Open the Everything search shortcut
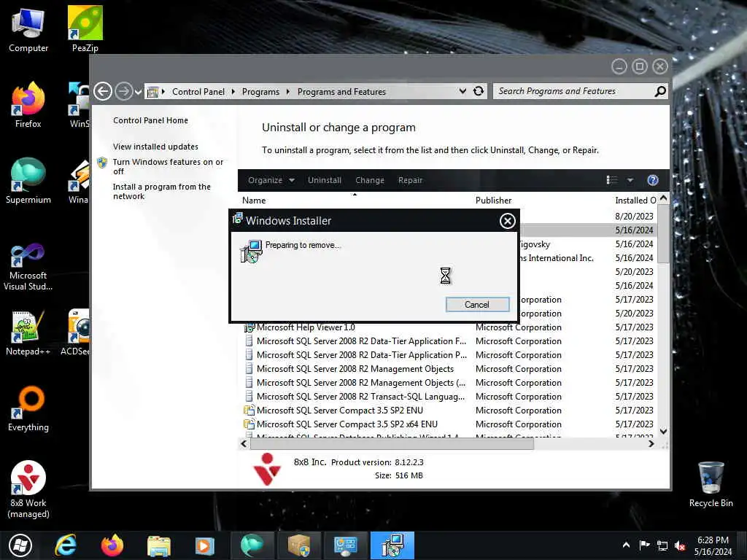The width and height of the screenshot is (747, 560). pos(28,409)
